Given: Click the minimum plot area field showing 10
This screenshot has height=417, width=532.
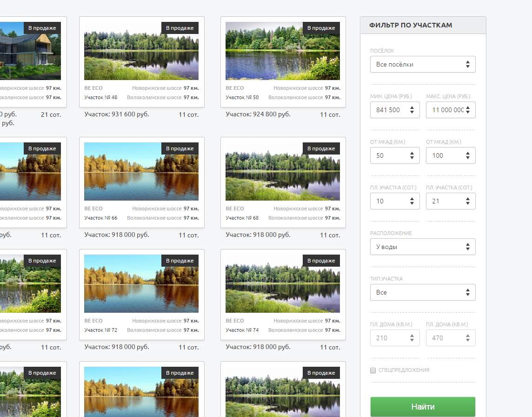Looking at the screenshot, I should (394, 201).
